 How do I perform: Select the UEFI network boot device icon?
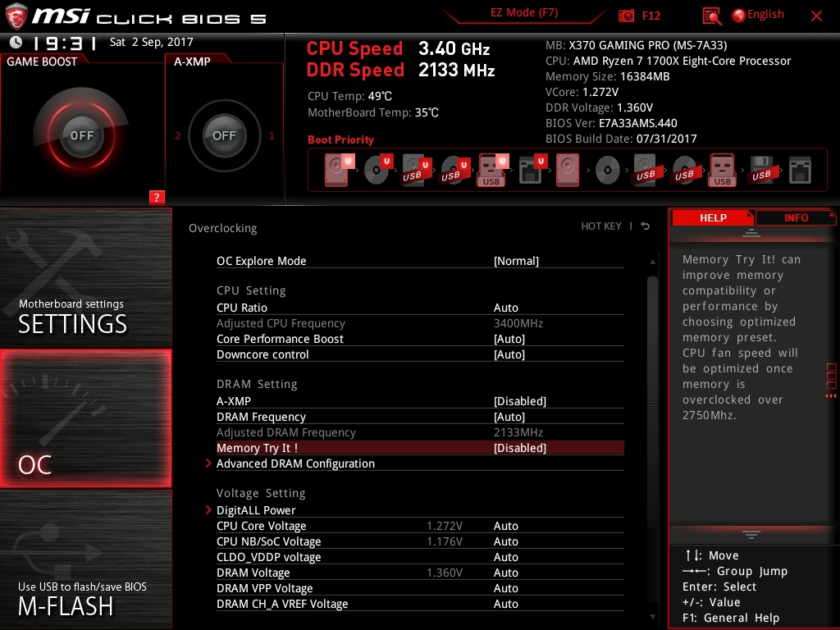tap(532, 170)
